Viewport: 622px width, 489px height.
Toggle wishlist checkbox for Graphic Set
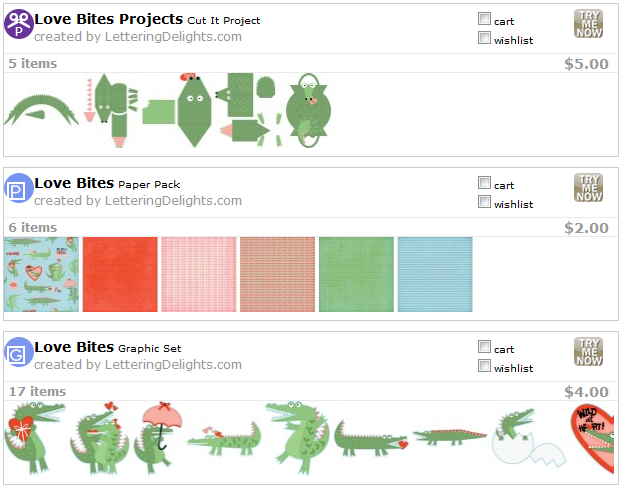485,367
